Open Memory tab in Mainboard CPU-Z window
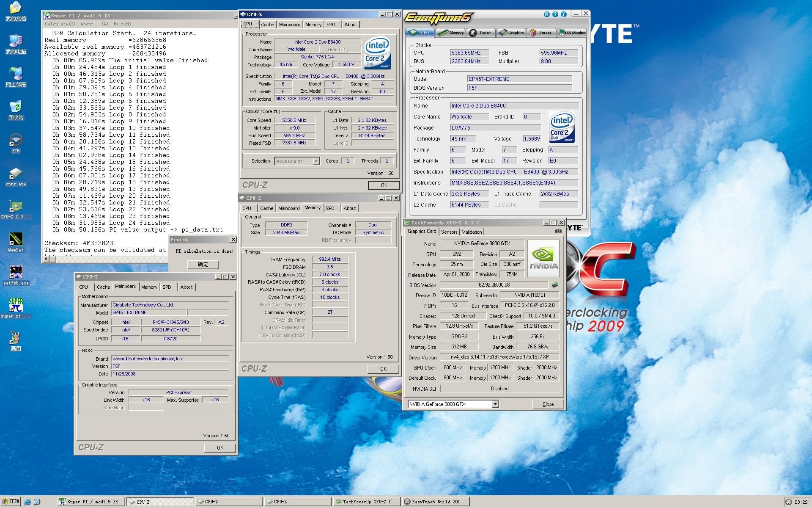 (x=149, y=287)
